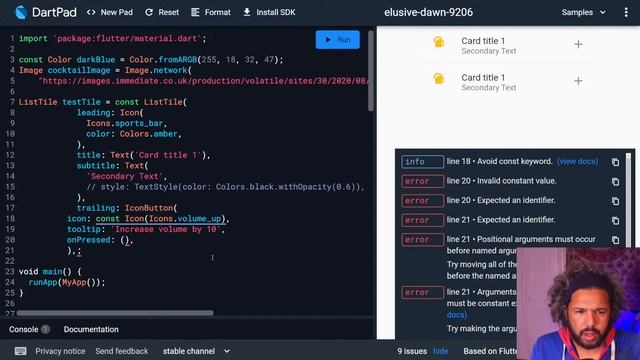Click the editor vertical scrollbar

click(371, 71)
